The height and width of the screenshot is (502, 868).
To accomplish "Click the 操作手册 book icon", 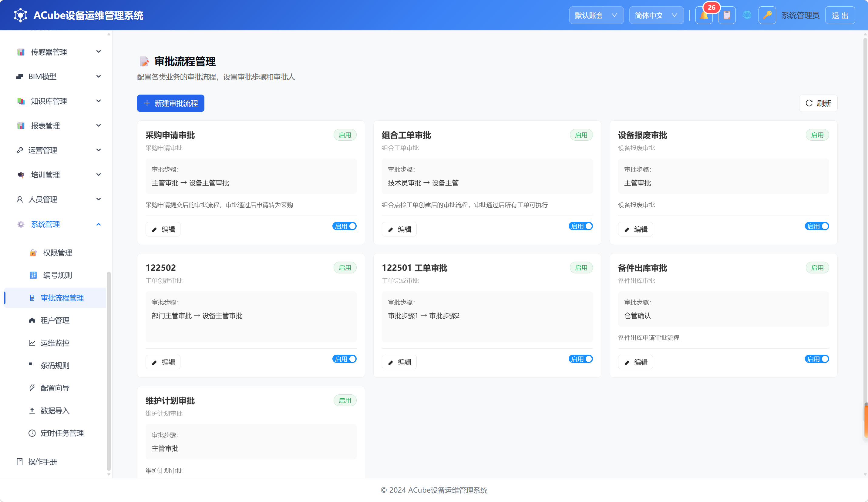I will click(x=20, y=462).
